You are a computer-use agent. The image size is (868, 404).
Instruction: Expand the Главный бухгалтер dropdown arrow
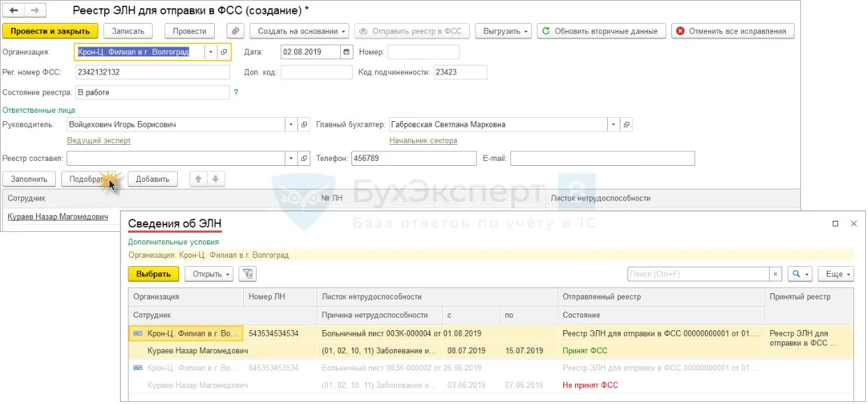point(614,125)
